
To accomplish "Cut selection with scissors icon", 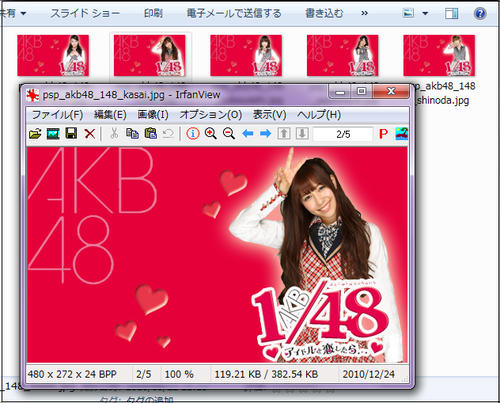I will pyautogui.click(x=114, y=134).
